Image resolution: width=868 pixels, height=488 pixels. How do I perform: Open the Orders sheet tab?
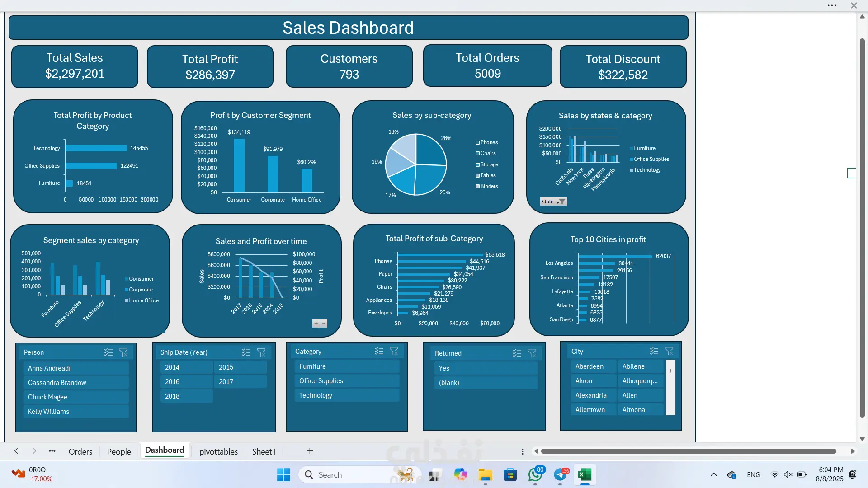click(x=80, y=451)
